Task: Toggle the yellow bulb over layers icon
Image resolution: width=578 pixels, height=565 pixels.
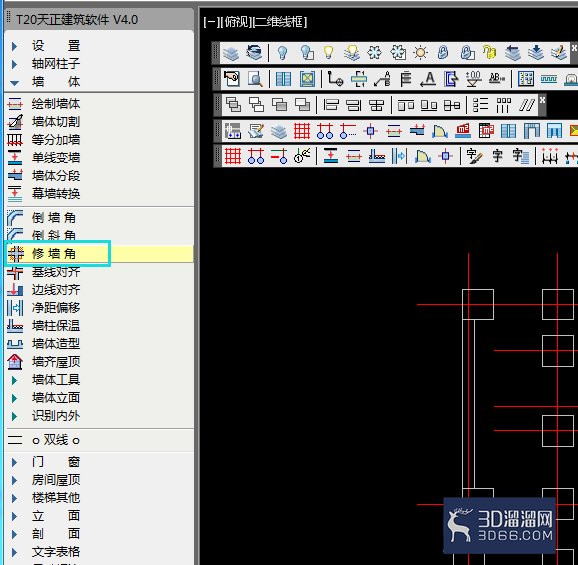Action: (x=352, y=53)
